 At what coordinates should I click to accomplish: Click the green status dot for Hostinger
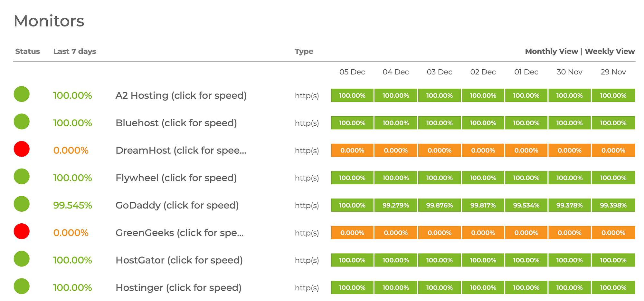click(x=22, y=286)
